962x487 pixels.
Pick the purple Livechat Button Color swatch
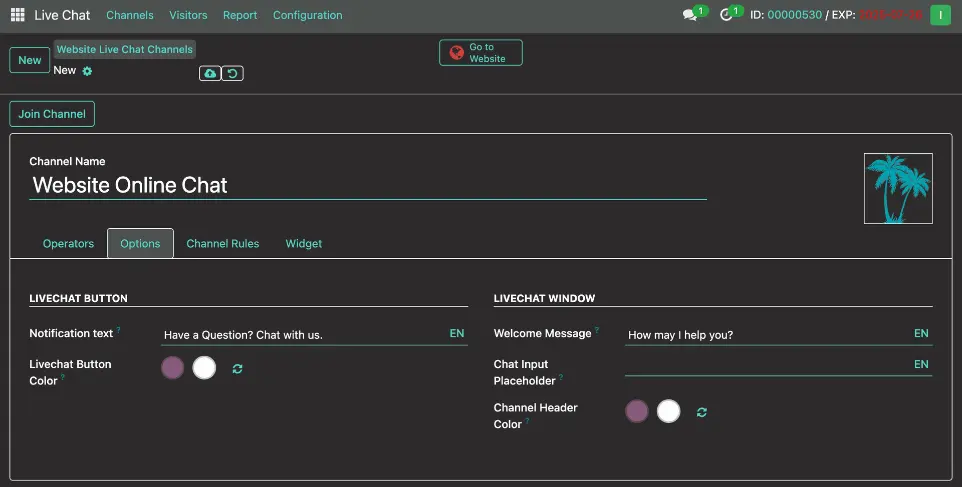[173, 368]
